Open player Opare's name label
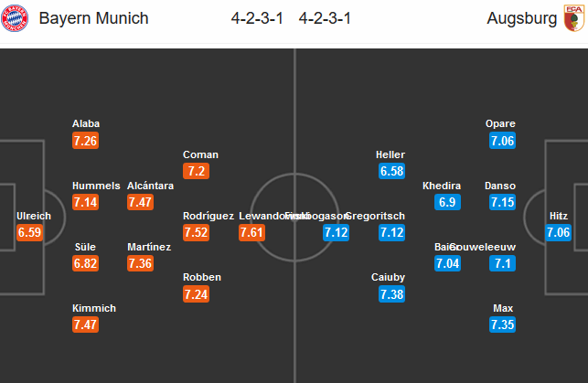The height and width of the screenshot is (383, 588). (x=502, y=123)
